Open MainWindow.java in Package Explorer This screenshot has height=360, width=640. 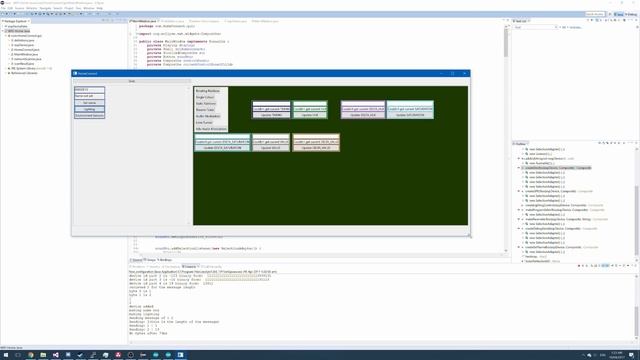click(25, 54)
